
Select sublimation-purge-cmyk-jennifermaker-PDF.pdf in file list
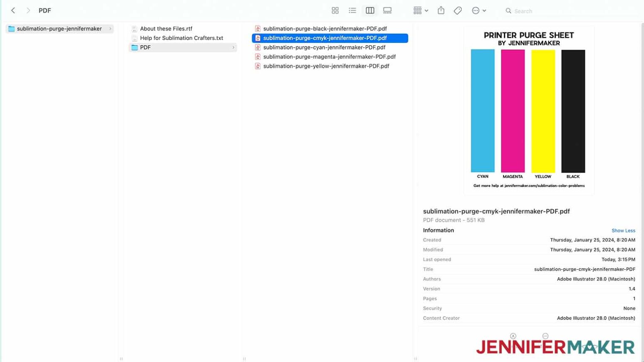(330, 38)
